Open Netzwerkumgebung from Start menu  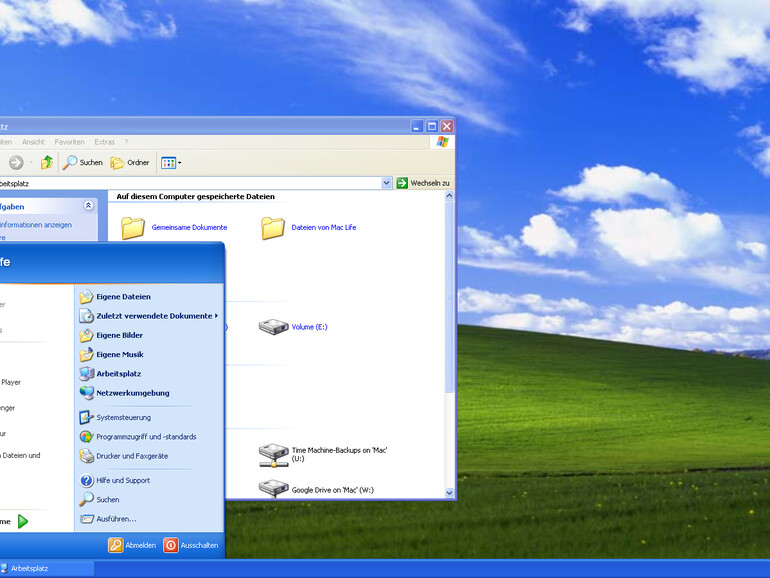[125, 393]
